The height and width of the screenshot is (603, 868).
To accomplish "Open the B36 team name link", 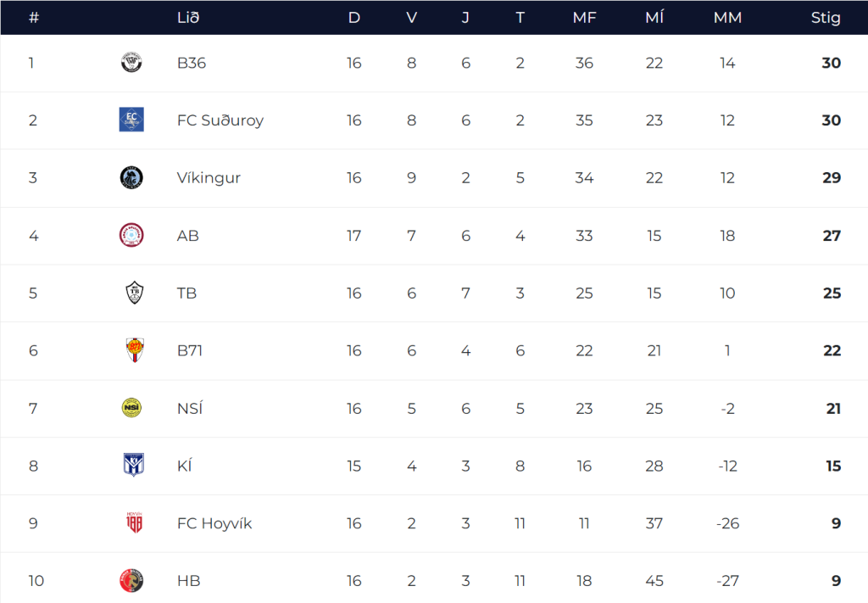I will [x=192, y=63].
